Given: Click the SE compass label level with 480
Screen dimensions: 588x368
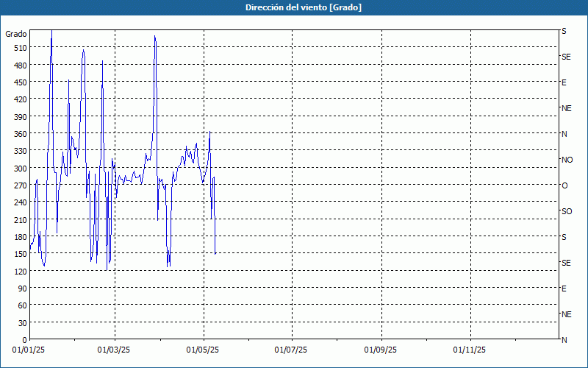Looking at the screenshot, I should point(566,57).
